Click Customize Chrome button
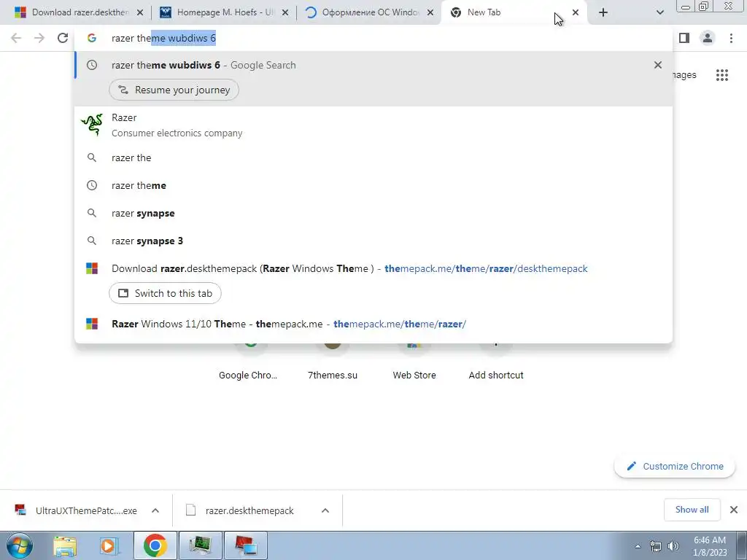Image resolution: width=747 pixels, height=560 pixels. (675, 466)
